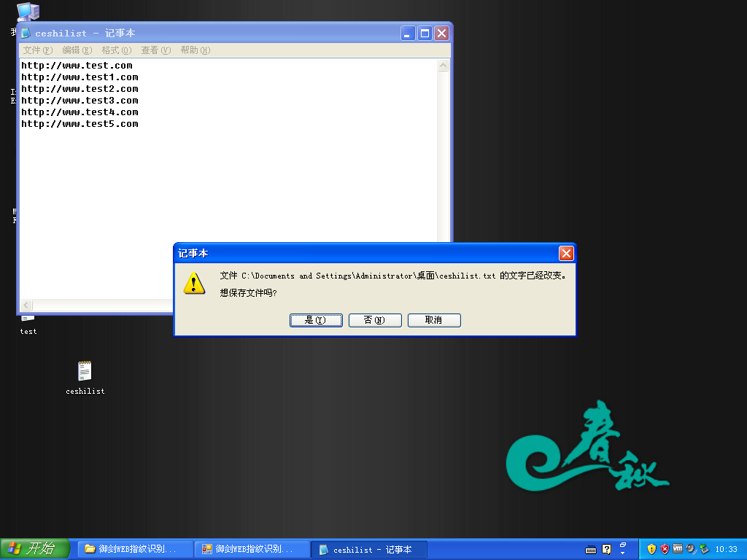Click Yes (是) to save the file
747x560 pixels.
click(x=316, y=320)
